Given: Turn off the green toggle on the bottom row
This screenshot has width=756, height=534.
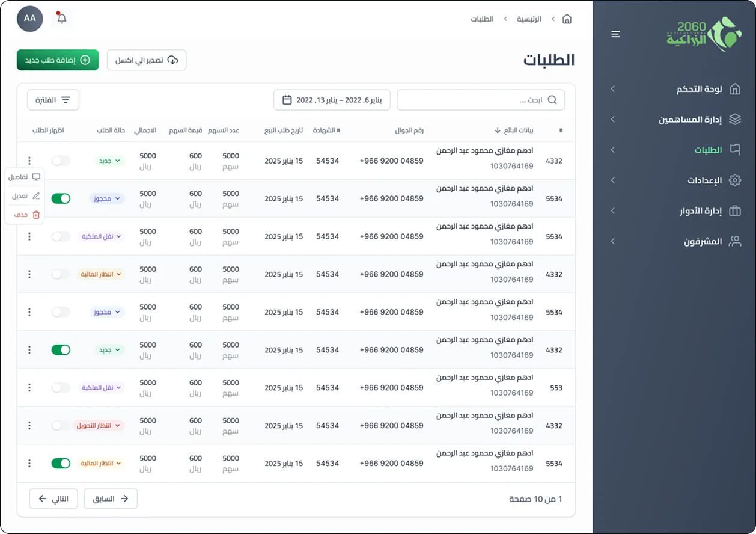Looking at the screenshot, I should tap(61, 463).
